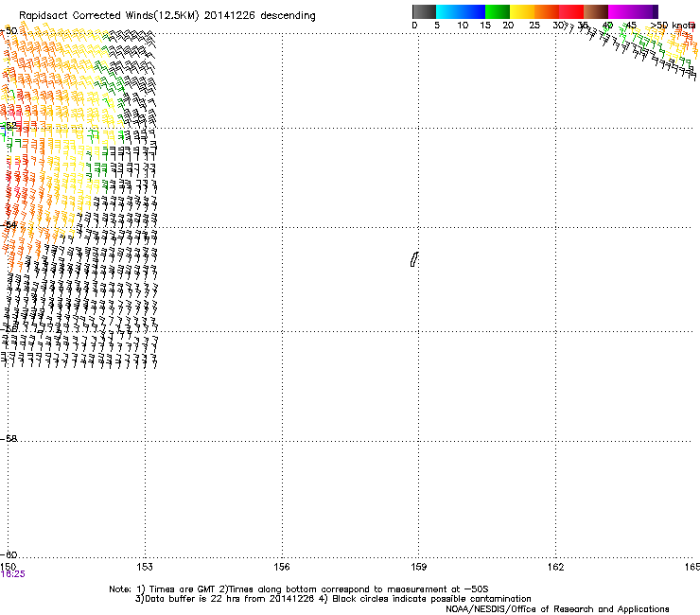Pick the red 30–35 knots color bar segment

571,11
